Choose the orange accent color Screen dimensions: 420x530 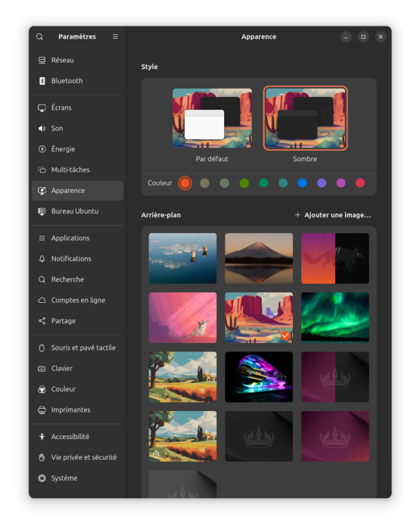[x=185, y=183]
